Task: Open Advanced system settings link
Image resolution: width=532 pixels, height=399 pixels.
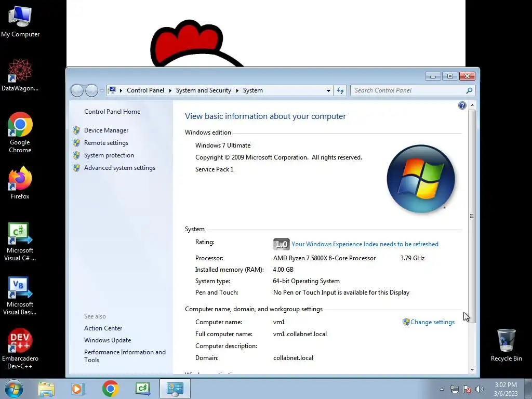Action: [120, 168]
